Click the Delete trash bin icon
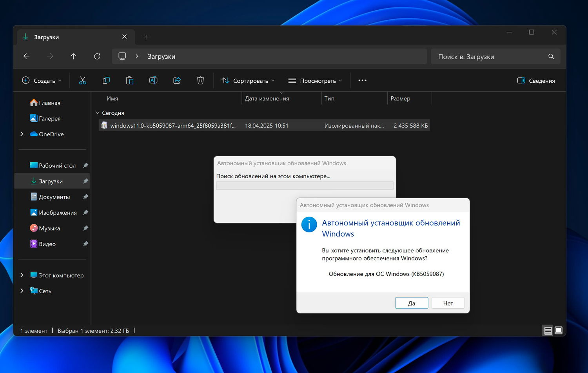The height and width of the screenshot is (373, 588). tap(200, 81)
